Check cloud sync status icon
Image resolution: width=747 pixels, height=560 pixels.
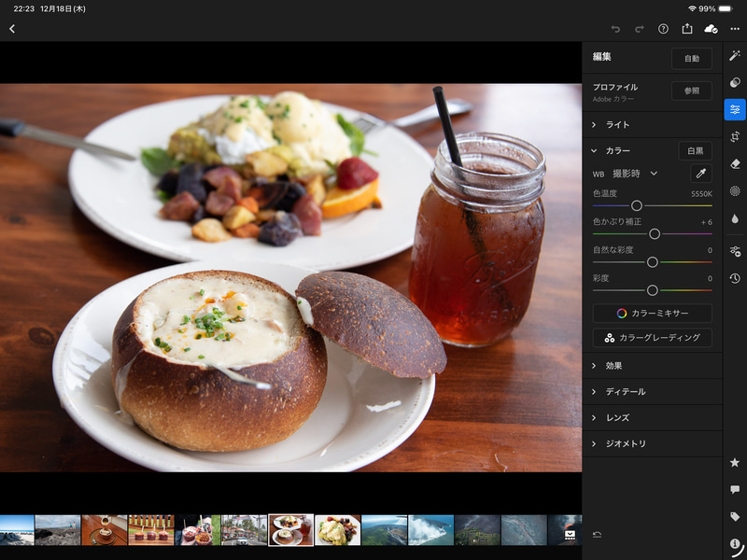(711, 29)
